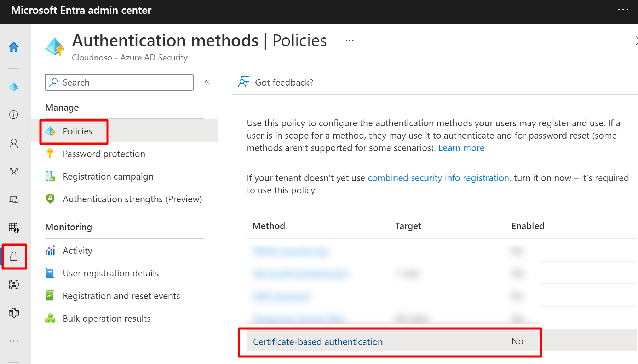The image size is (638, 364).
Task: Open the Groups icon in left rail
Action: pos(14,171)
